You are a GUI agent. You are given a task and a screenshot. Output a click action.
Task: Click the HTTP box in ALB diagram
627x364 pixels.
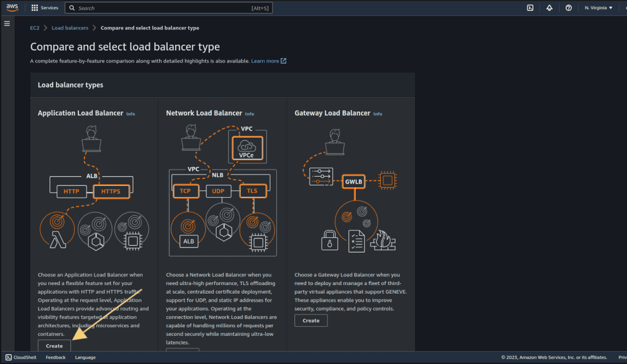tap(71, 192)
